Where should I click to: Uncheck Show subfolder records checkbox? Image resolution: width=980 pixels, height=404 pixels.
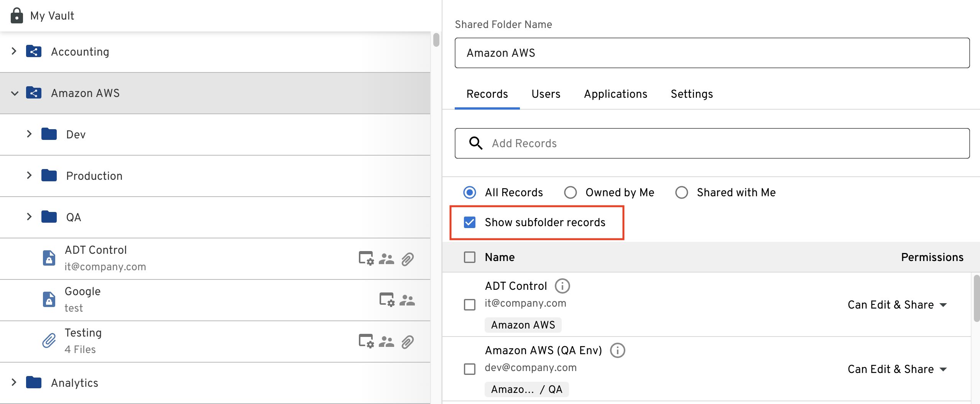[470, 222]
